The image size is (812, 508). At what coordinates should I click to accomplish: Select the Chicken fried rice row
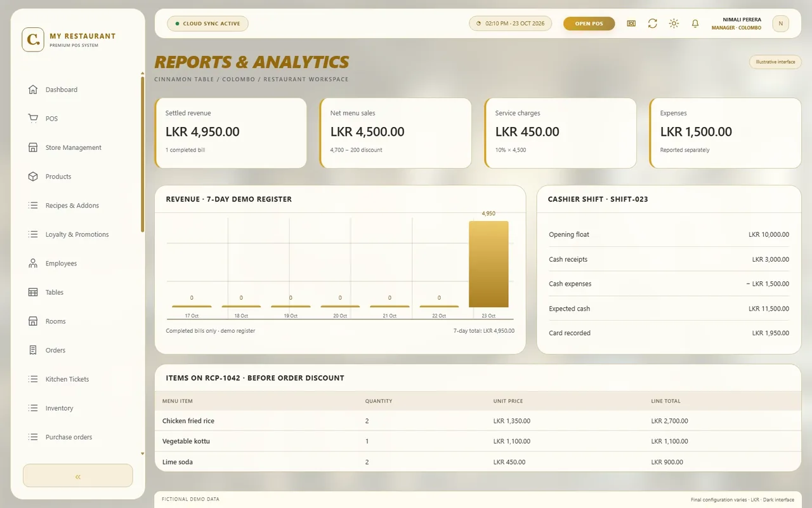[x=478, y=421]
